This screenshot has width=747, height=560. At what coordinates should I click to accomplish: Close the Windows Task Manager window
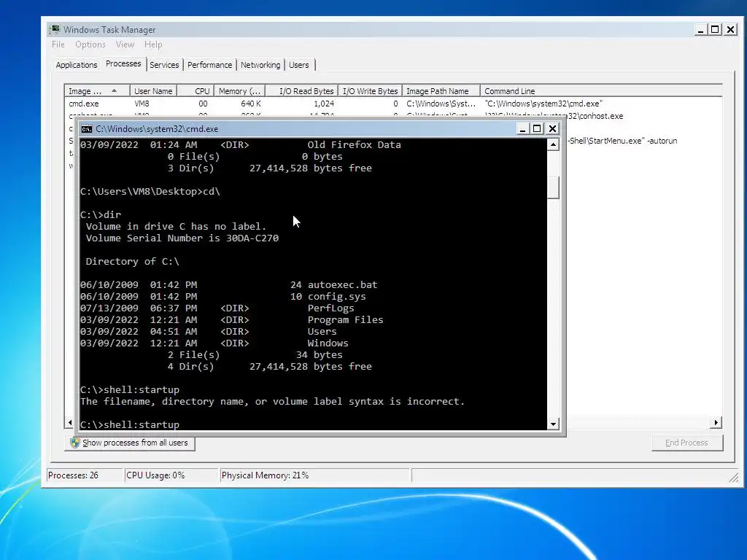730,29
